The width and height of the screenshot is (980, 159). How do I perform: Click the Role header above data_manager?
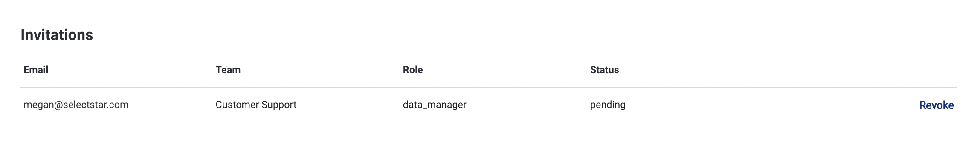[412, 70]
